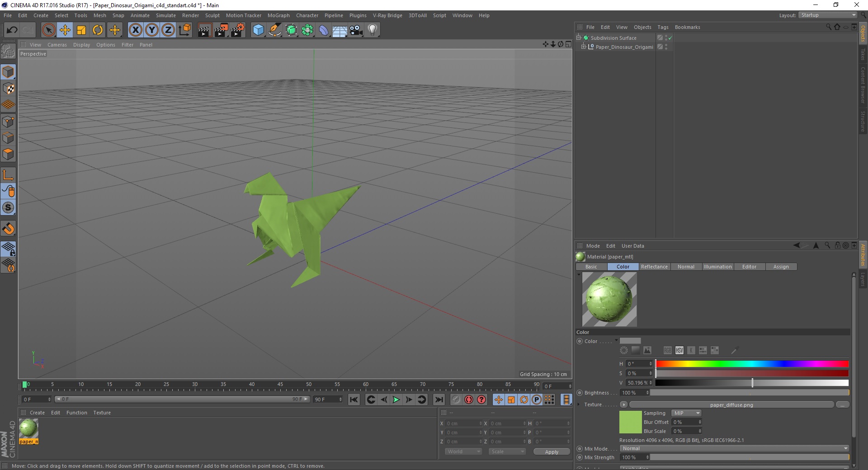868x470 pixels.
Task: Switch to Edges mode
Action: click(8, 138)
